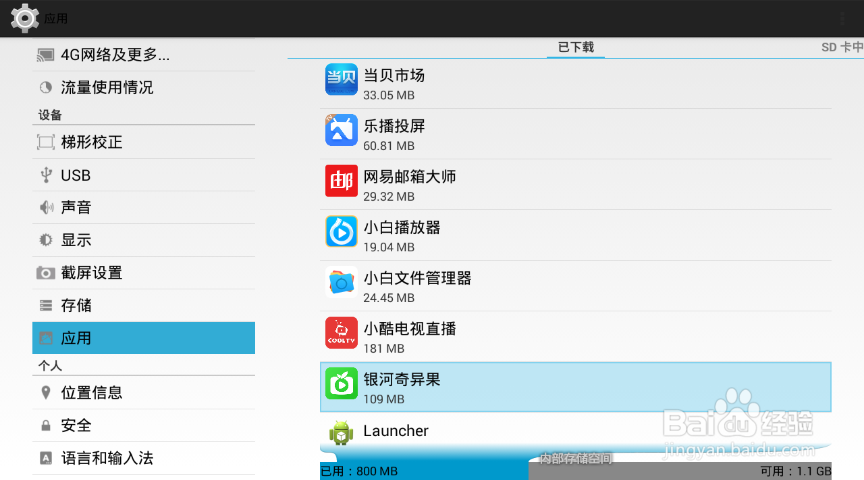
Task: Click the 应用 title in top bar
Action: coord(56,19)
